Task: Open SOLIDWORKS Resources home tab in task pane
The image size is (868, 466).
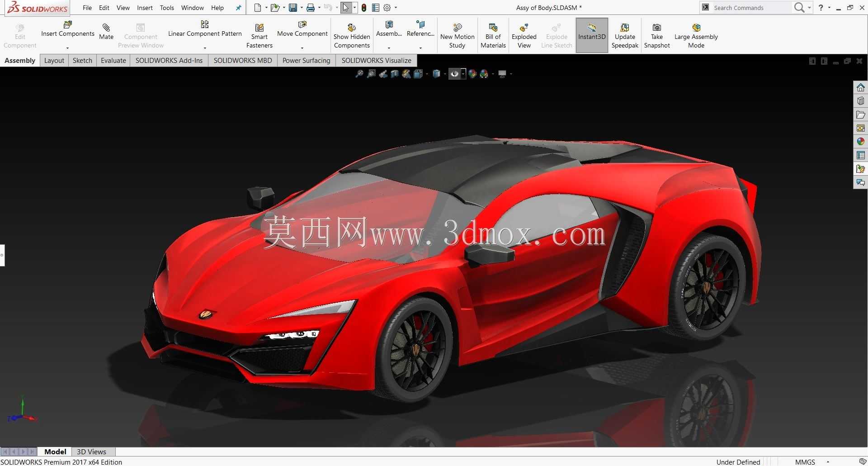Action: coord(861,87)
